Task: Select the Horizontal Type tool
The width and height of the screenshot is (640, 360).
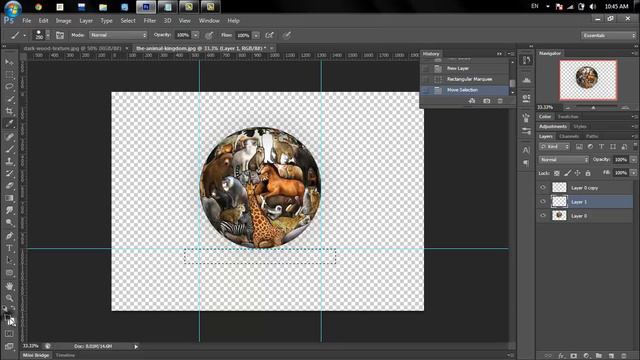Action: pos(9,248)
